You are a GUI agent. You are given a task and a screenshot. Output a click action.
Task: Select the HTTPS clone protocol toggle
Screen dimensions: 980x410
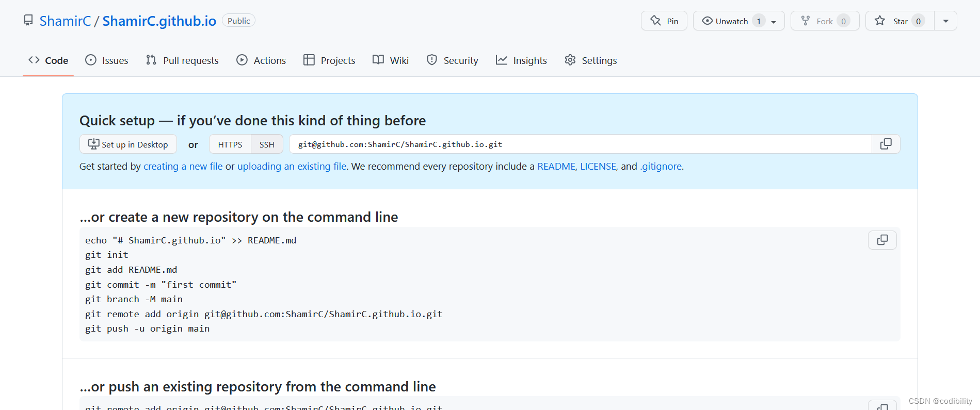point(230,144)
